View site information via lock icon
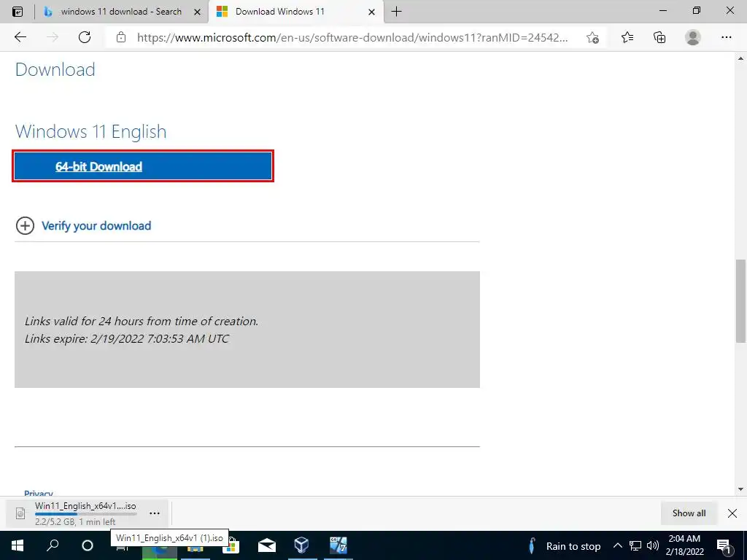The height and width of the screenshot is (560, 747). tap(121, 37)
